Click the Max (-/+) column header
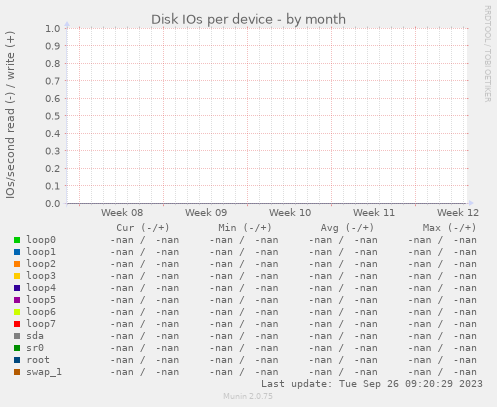Viewport: 497px width, 407px height. click(449, 228)
